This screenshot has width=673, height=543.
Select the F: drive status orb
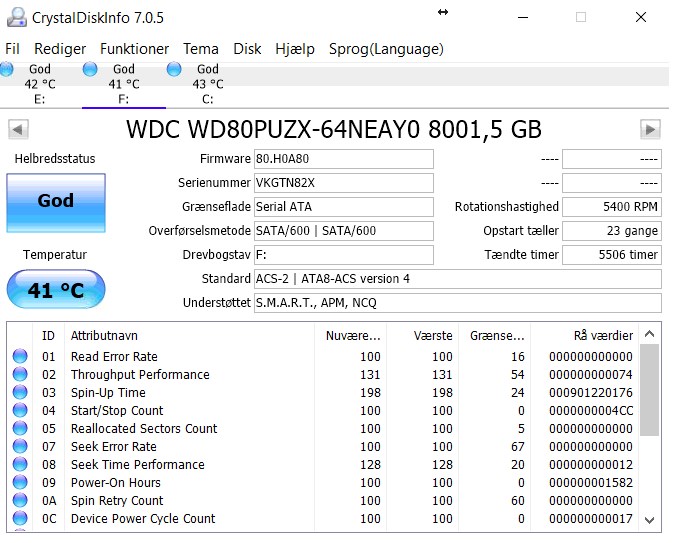click(90, 69)
